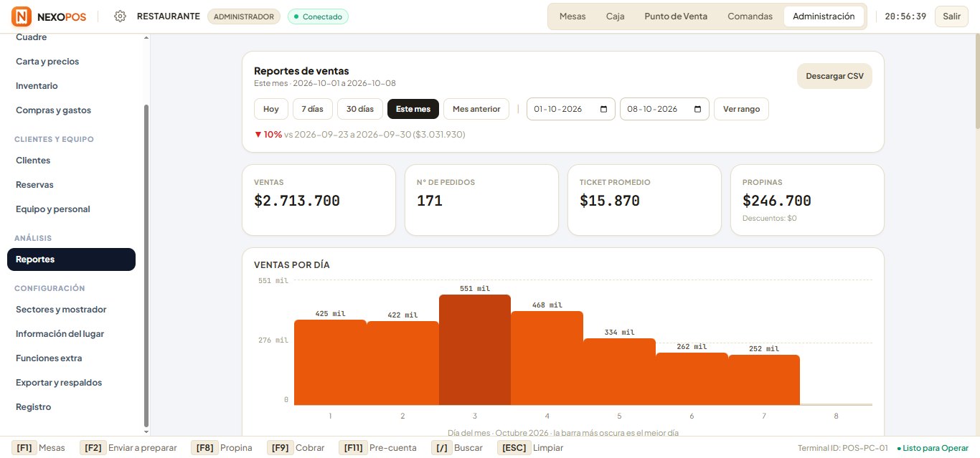Download the sales report as CSV

(x=834, y=76)
